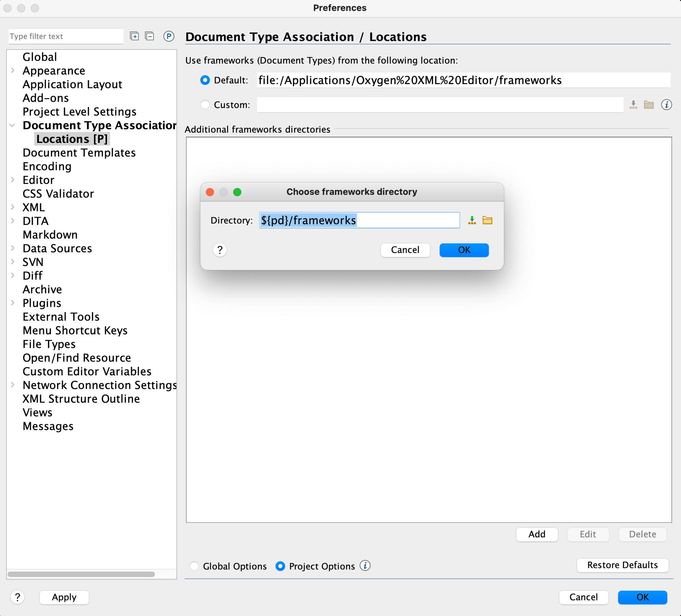Click browse folder icon in dialog
Viewport: 681px width, 616px height.
point(487,220)
